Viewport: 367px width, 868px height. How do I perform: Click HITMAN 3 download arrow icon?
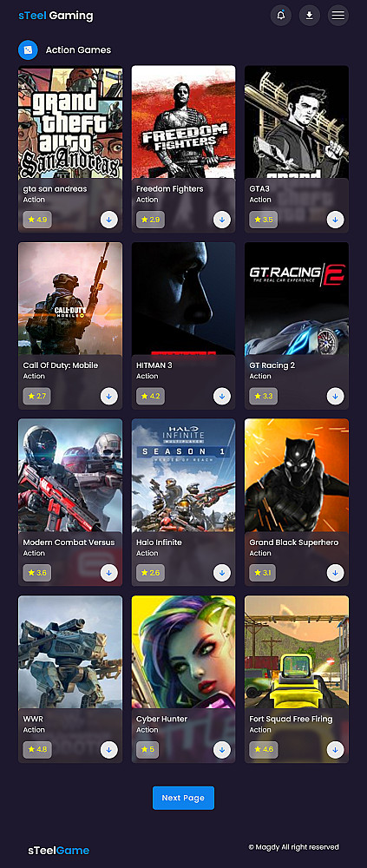(222, 397)
